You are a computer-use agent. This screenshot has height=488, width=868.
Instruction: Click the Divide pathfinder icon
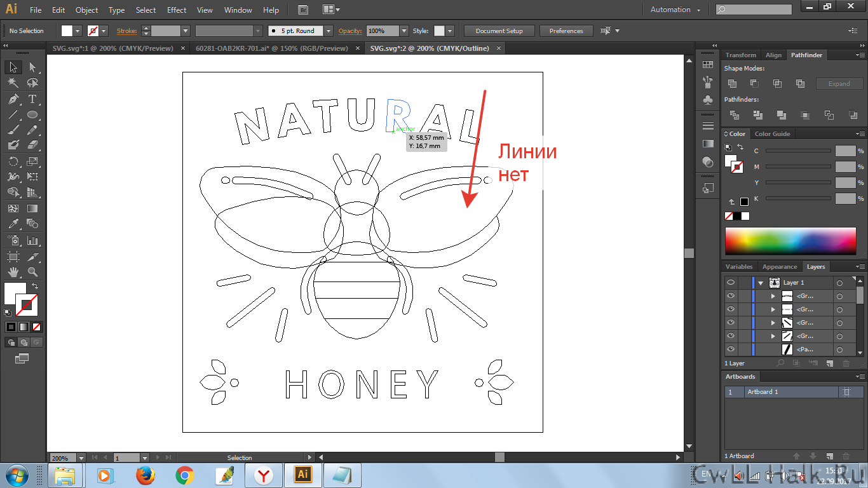pyautogui.click(x=735, y=115)
